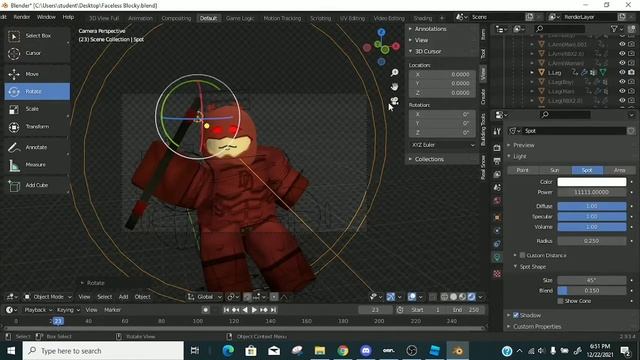640x360 pixels.
Task: Set light type to Area
Action: 620,170
